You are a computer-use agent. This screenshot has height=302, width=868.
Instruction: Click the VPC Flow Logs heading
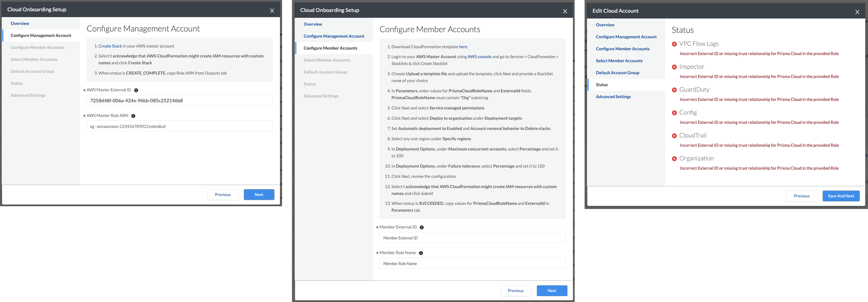(699, 44)
